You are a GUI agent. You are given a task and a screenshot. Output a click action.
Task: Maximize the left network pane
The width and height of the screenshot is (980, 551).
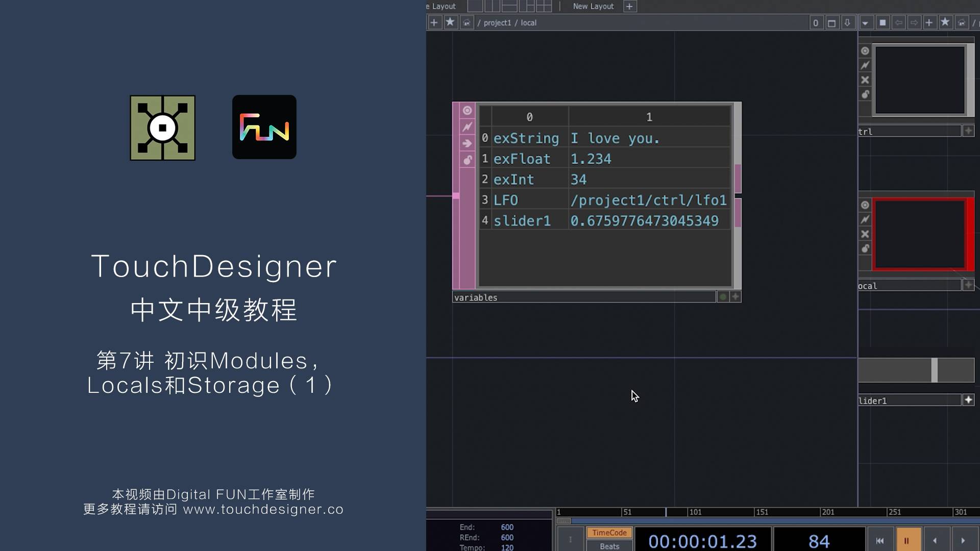[831, 23]
